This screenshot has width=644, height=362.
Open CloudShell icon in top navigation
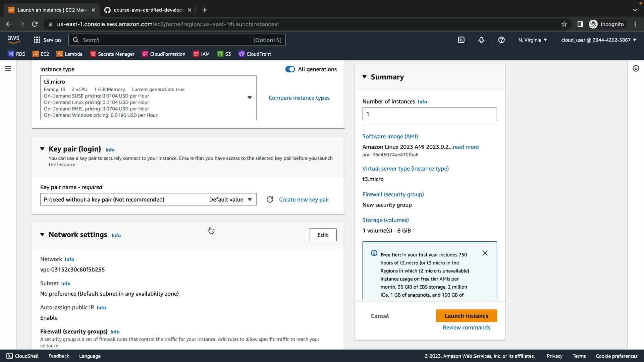(x=461, y=40)
